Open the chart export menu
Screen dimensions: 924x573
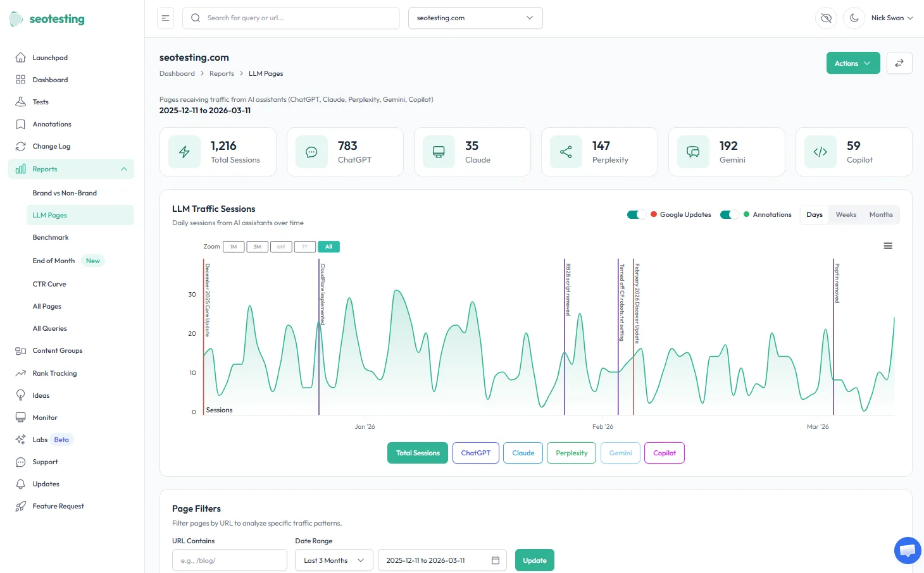coord(888,245)
